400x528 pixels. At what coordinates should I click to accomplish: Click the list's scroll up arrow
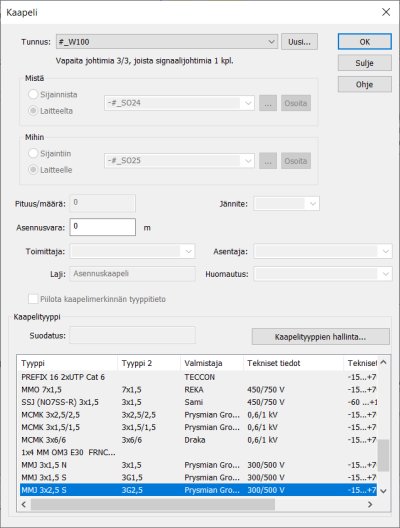(383, 363)
